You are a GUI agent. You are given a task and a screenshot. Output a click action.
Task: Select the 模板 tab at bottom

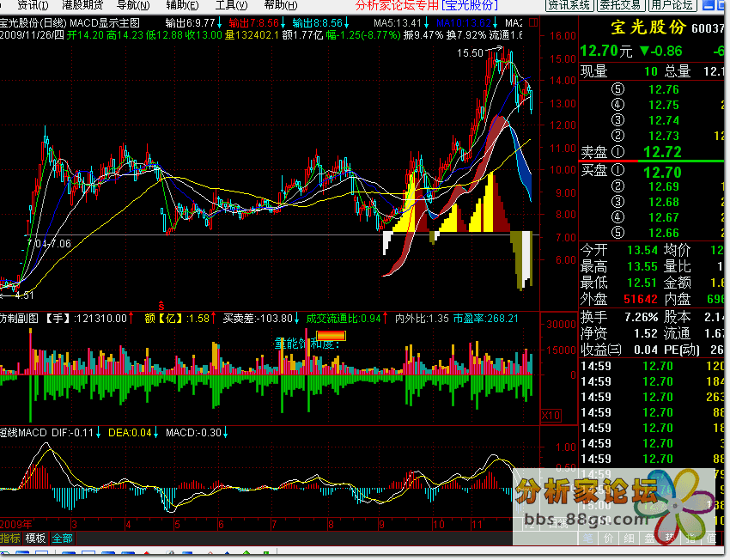35,539
